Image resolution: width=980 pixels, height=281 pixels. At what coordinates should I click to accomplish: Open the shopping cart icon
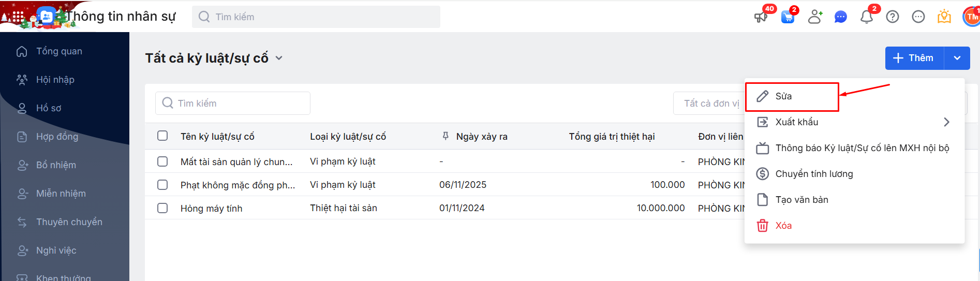(788, 17)
